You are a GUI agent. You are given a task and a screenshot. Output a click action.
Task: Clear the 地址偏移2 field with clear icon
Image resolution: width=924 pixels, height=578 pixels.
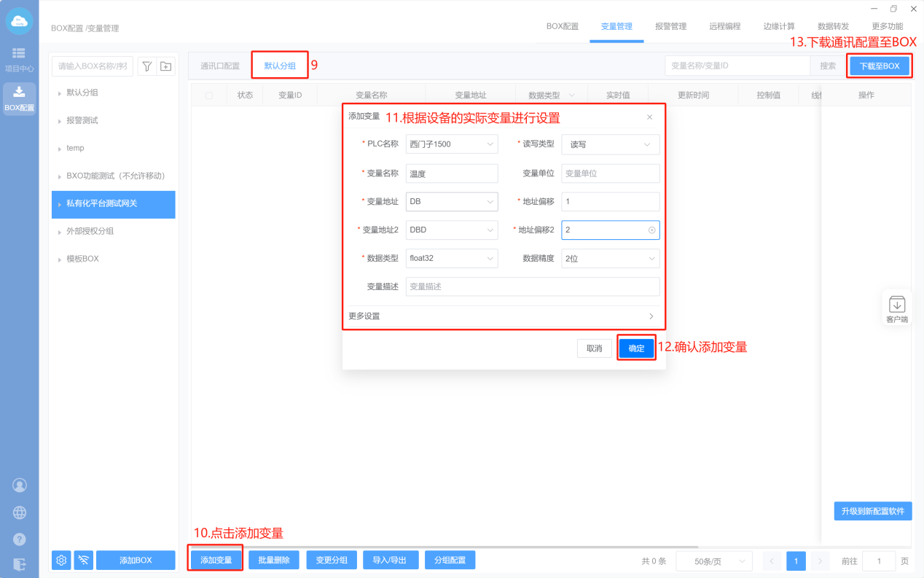[651, 230]
